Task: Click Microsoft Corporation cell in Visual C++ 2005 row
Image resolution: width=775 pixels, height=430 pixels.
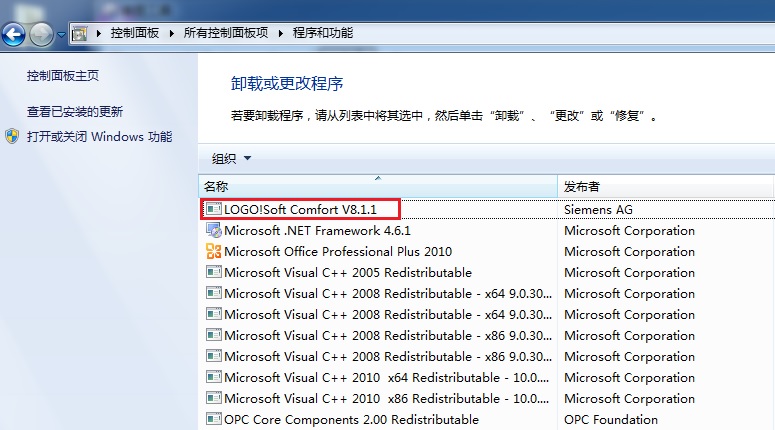Action: point(629,273)
